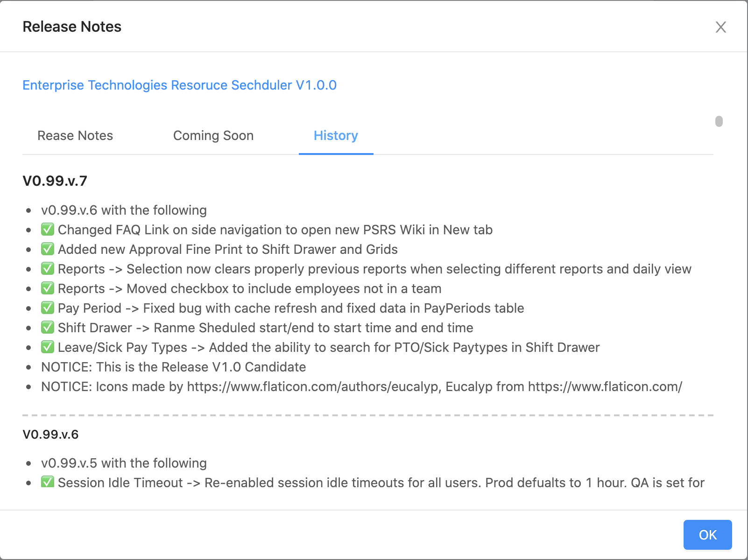This screenshot has height=560, width=748.
Task: Click checkmark before Reports Selection now clears
Action: [x=48, y=269]
